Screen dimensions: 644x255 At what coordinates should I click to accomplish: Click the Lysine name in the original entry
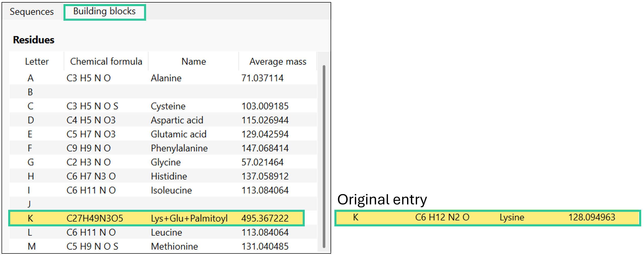512,217
